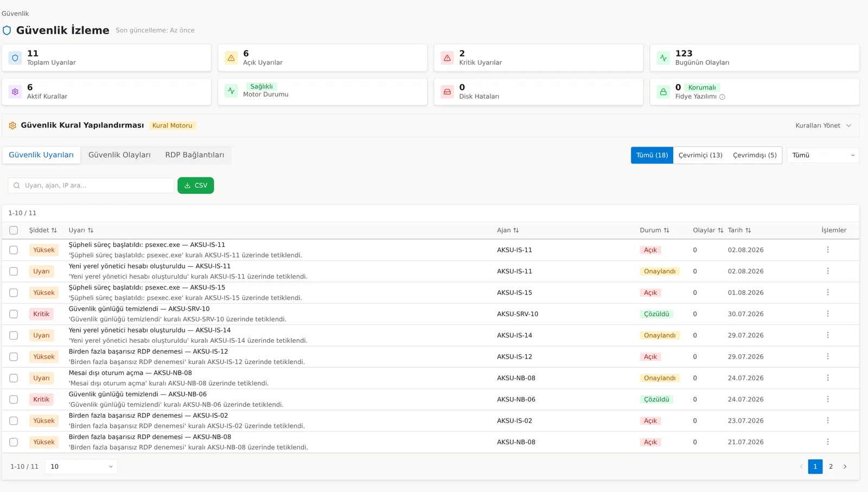Sort table by Olaylar column
The width and height of the screenshot is (868, 492).
click(708, 230)
